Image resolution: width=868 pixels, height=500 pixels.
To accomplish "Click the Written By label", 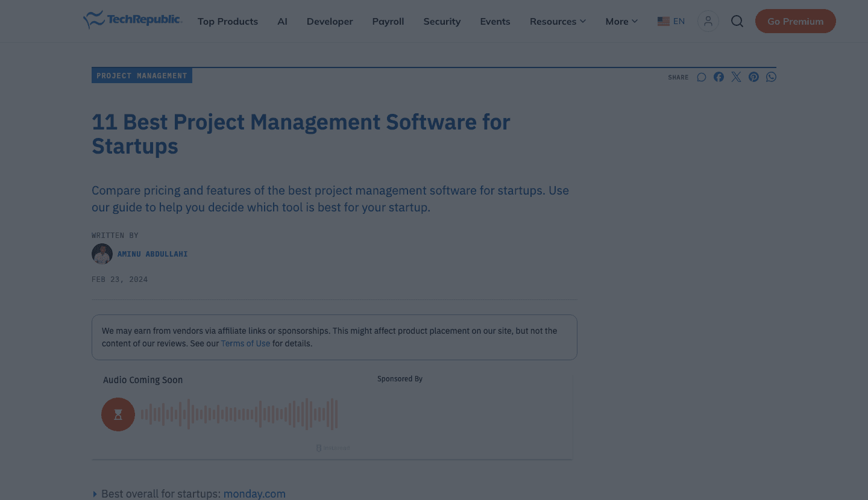I will [115, 236].
